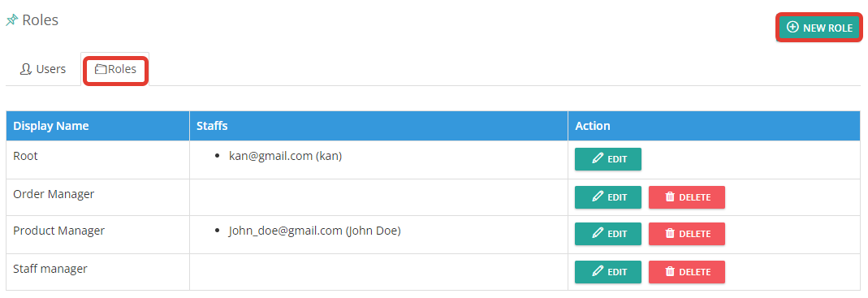Click the John_doe@gmail.com staff entry
The image size is (868, 298).
pos(314,231)
